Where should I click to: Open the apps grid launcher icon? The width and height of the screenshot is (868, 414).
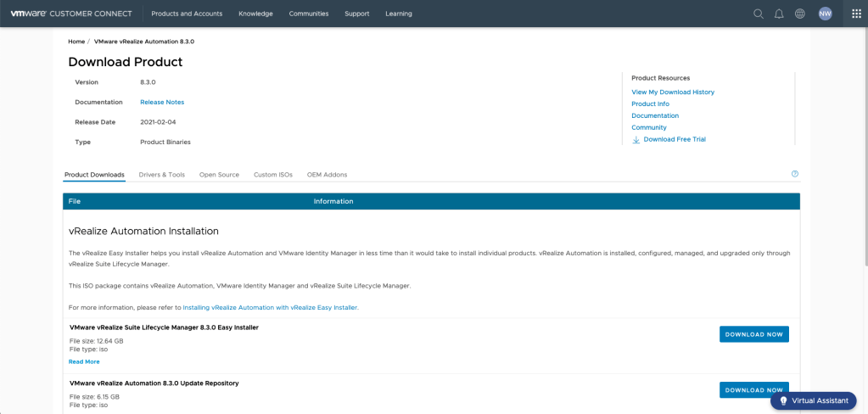point(856,14)
